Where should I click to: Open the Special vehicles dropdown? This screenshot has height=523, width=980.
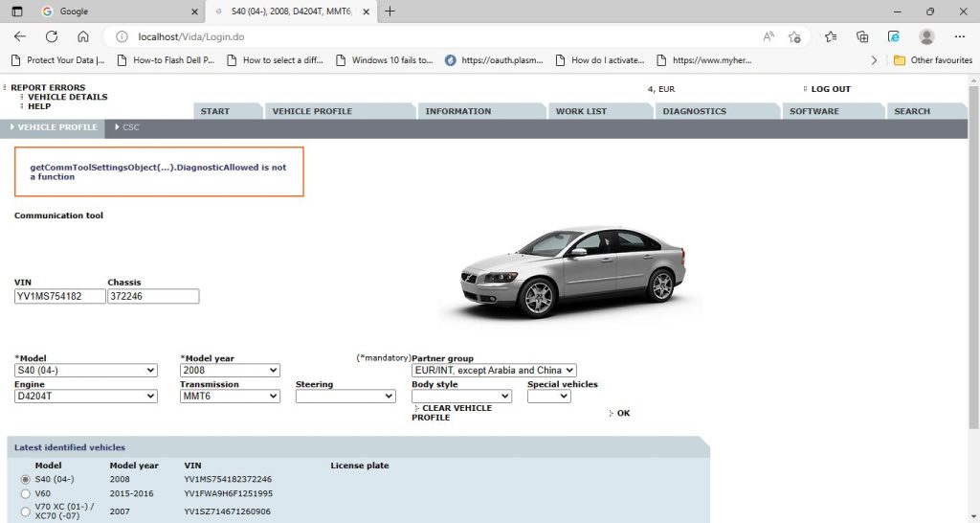click(x=548, y=396)
